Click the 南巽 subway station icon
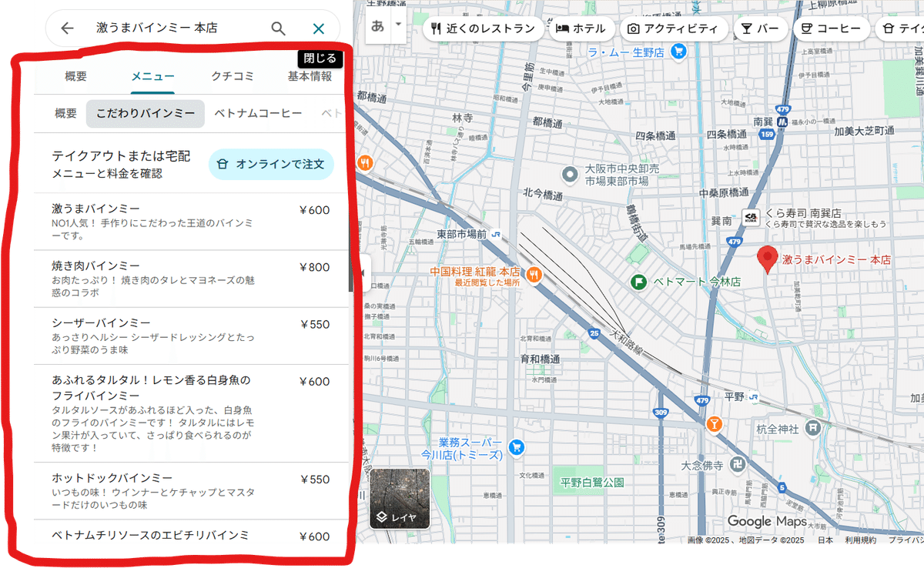 [x=782, y=122]
